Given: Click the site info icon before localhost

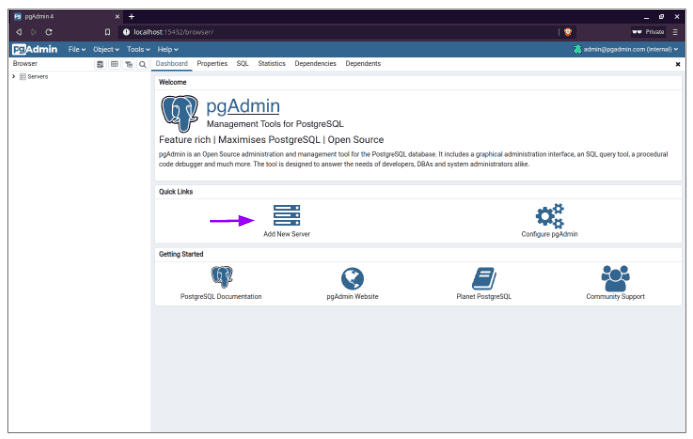Looking at the screenshot, I should 126,32.
